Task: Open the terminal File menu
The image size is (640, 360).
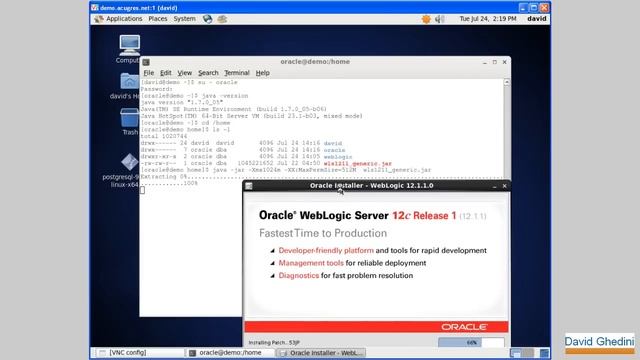Action: [149, 73]
